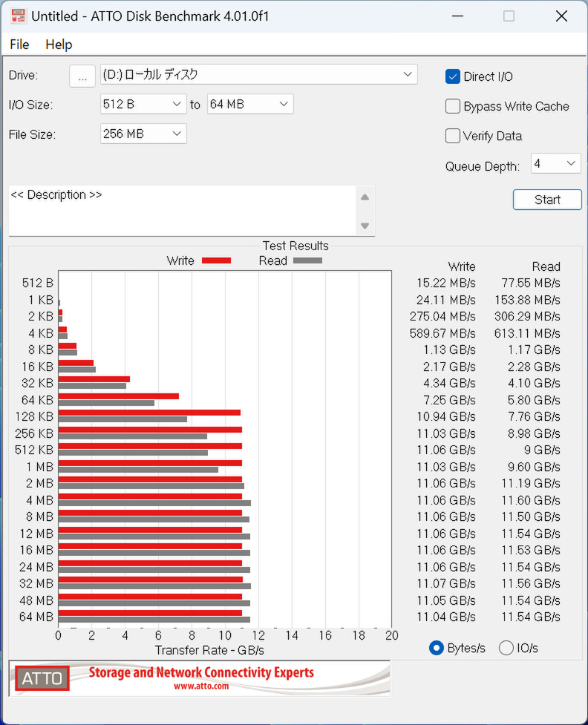Screen dimensions: 588x725
Task: Click the description scroll down arrow
Action: [365, 226]
